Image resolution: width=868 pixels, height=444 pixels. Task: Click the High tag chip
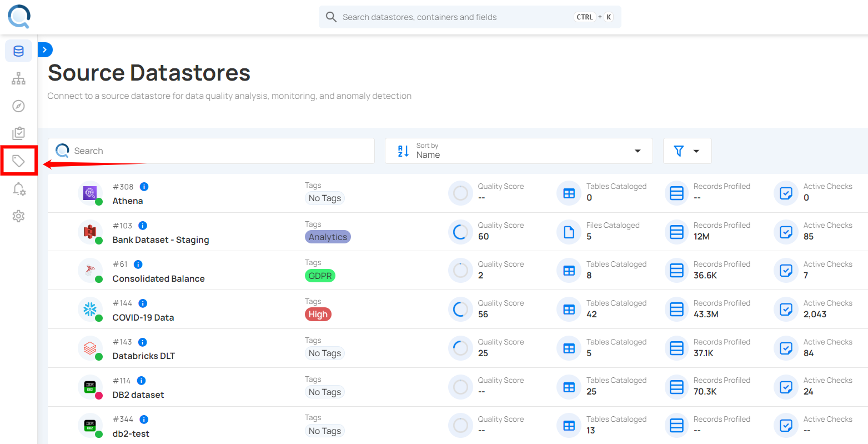[318, 315]
